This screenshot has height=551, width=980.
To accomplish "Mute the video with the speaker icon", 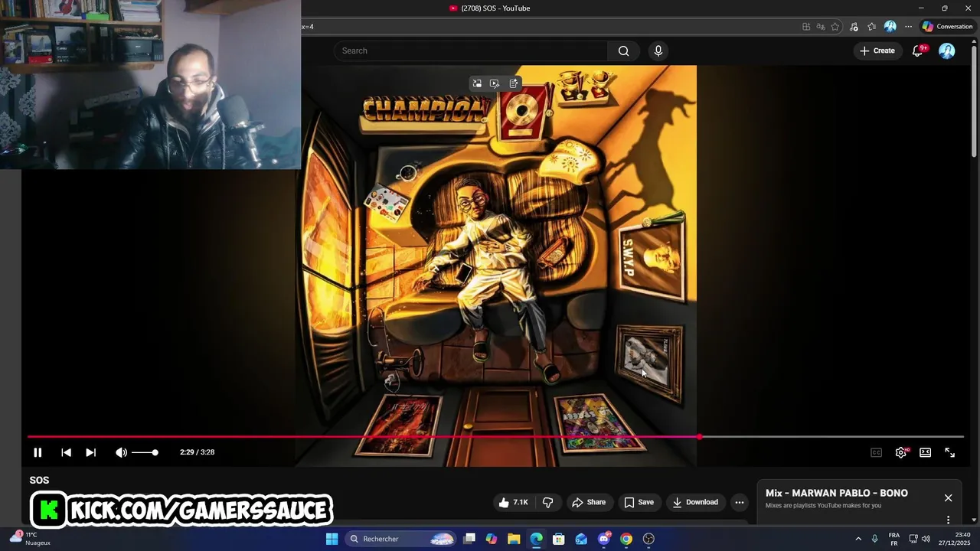I will click(x=121, y=452).
